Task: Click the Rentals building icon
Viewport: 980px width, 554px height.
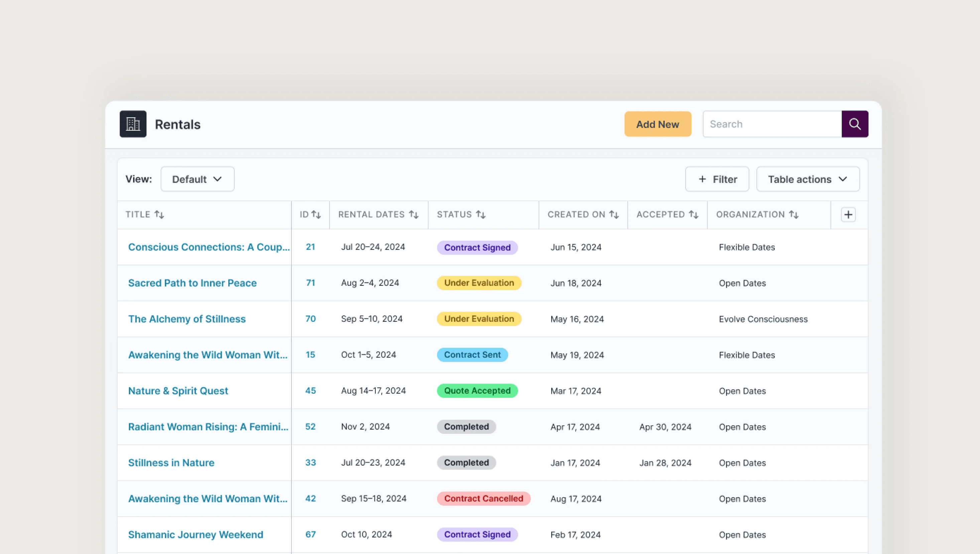Action: click(133, 124)
